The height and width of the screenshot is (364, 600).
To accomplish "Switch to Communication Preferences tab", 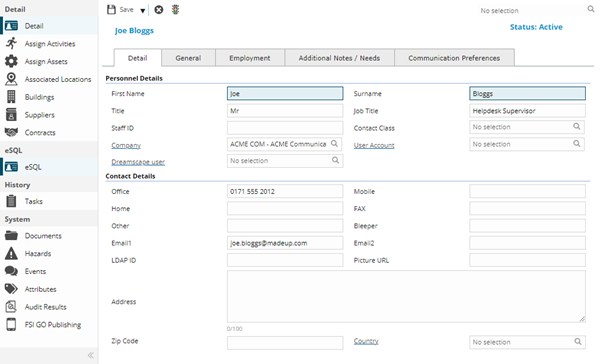I will (x=454, y=58).
